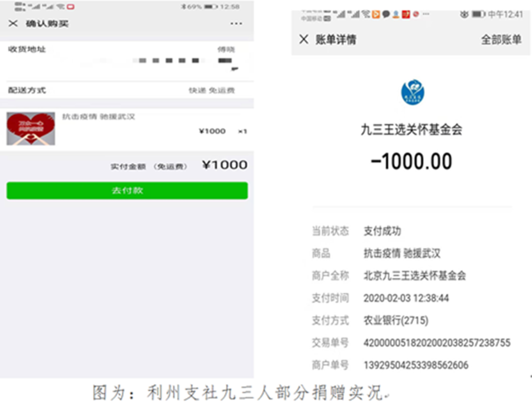Click the orange video app notification icon

[x=376, y=14]
